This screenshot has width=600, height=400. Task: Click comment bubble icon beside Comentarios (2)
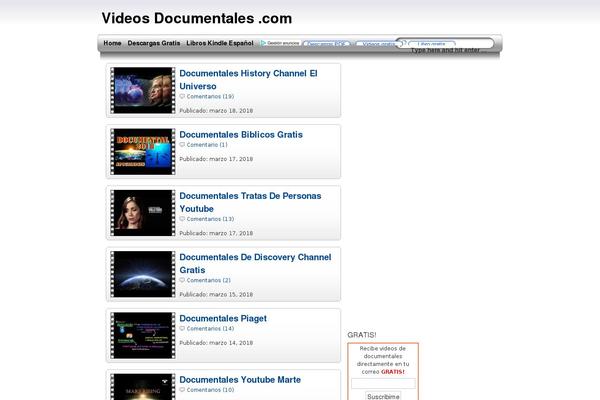tap(182, 280)
